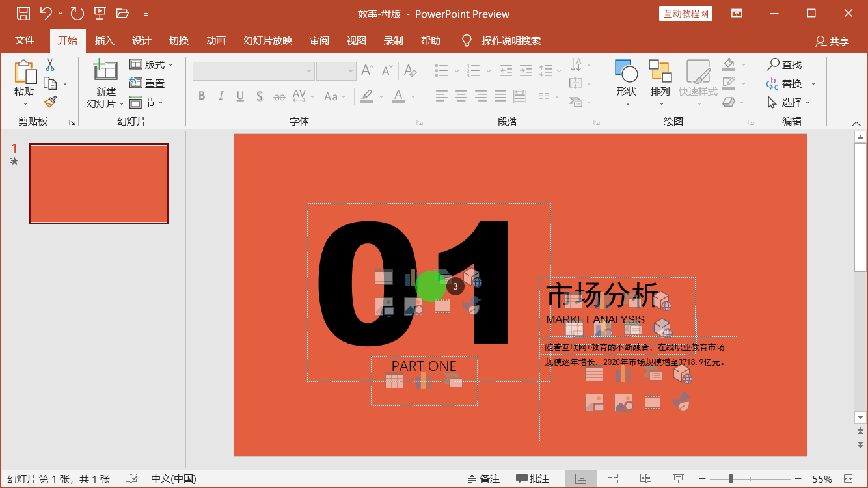
Task: Select slide 1 thumbnail
Action: [99, 184]
